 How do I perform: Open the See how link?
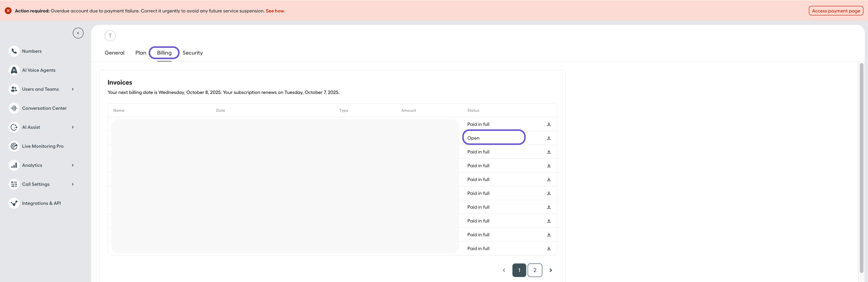click(275, 11)
